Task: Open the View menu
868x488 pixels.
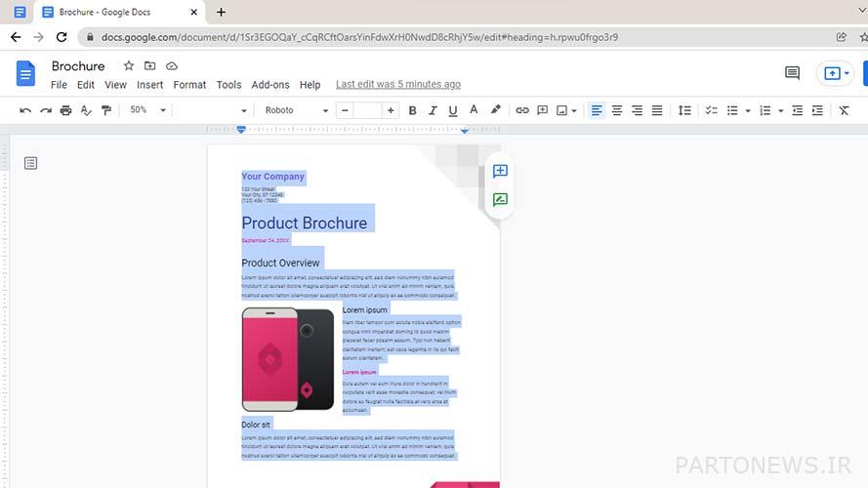Action: click(x=115, y=85)
